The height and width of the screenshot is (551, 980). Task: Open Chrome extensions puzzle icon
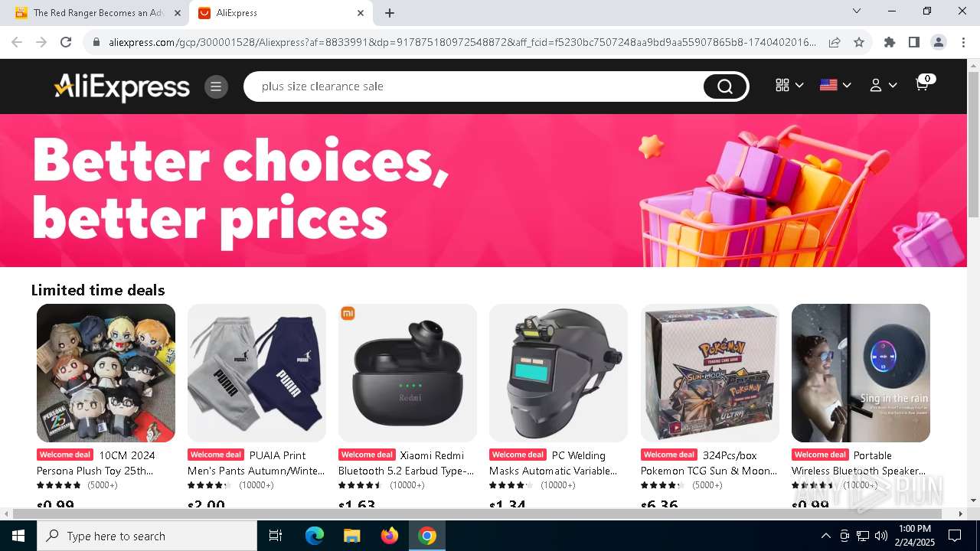point(890,42)
